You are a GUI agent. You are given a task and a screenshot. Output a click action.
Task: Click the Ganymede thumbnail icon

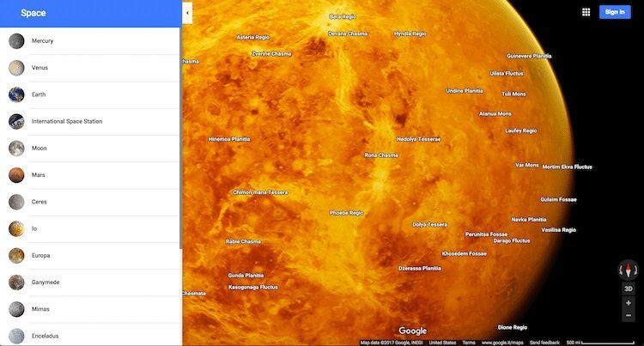click(16, 282)
